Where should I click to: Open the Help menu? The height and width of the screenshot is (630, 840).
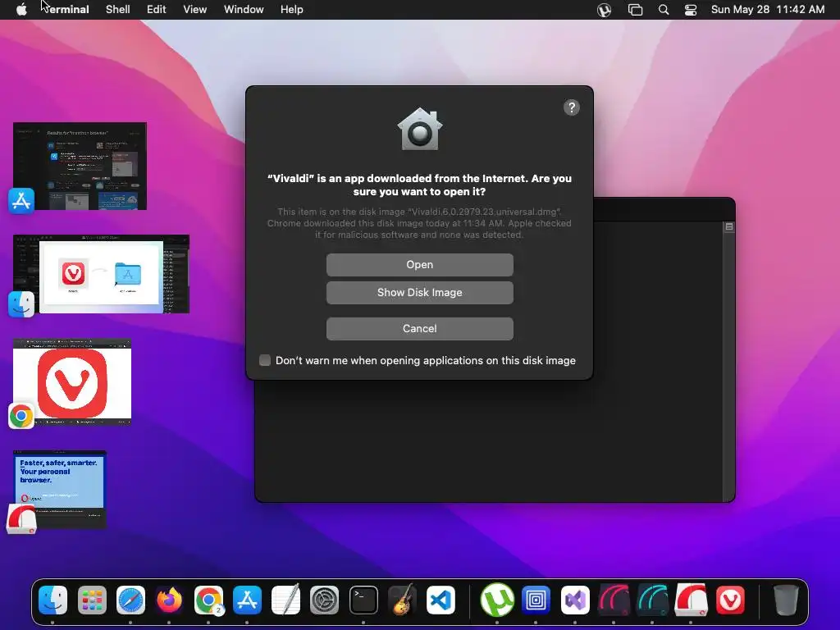[x=292, y=10]
